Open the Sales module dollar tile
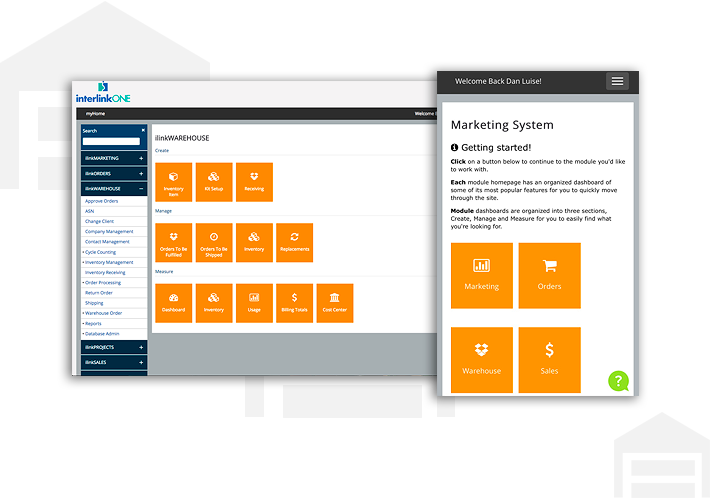 click(x=549, y=360)
